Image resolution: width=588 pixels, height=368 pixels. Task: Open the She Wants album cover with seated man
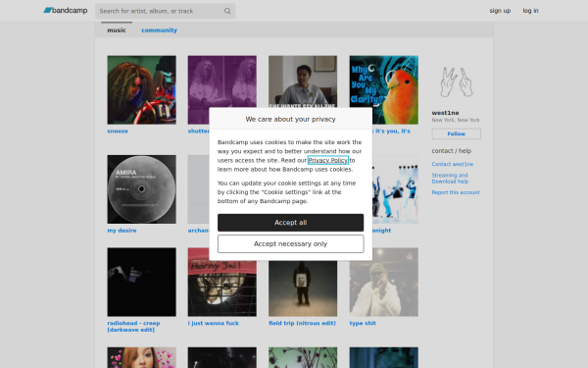(x=303, y=81)
